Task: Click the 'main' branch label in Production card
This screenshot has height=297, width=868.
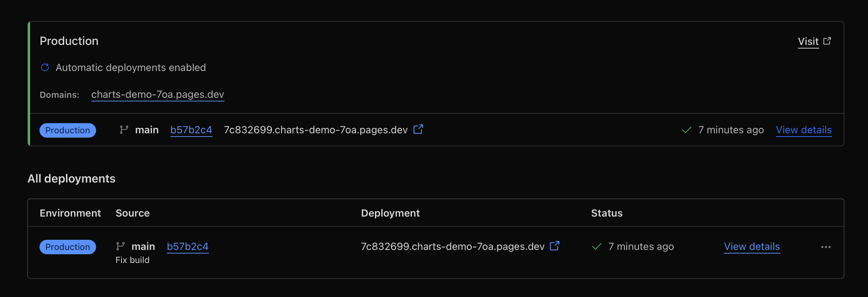Action: click(x=147, y=130)
